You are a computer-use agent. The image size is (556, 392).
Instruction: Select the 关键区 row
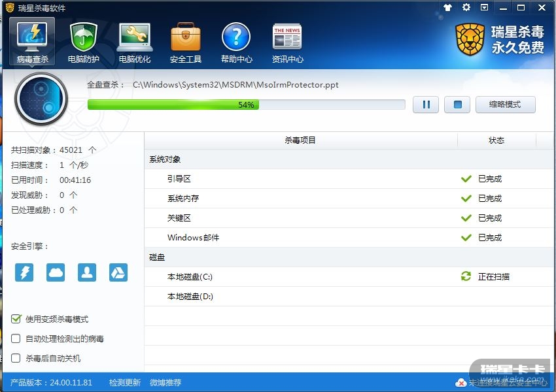point(349,218)
